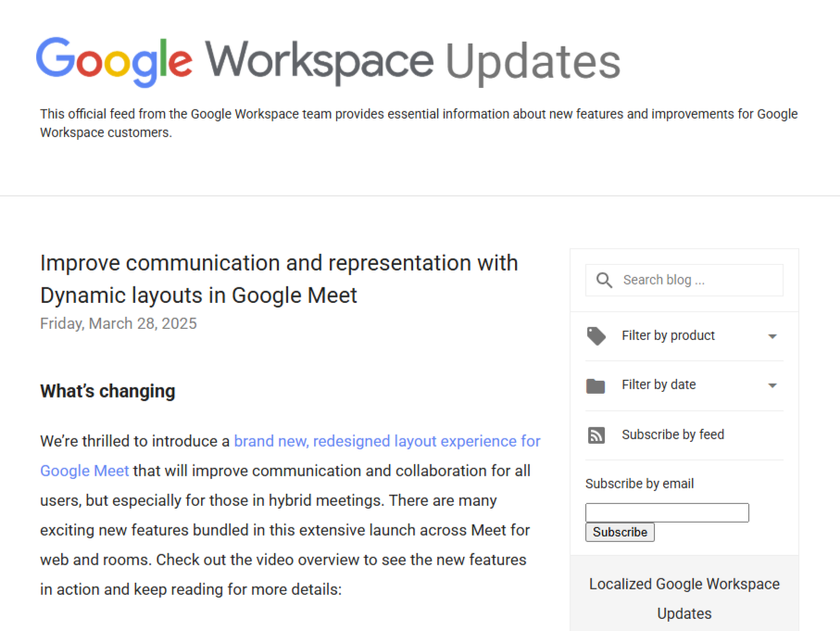Collapse the Filter by product chevron

point(773,335)
